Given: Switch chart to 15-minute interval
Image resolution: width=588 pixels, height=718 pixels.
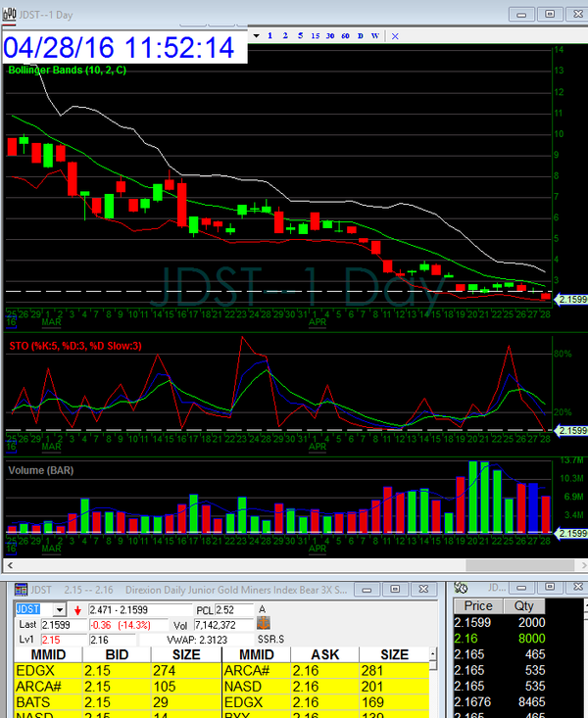Looking at the screenshot, I should tap(316, 35).
